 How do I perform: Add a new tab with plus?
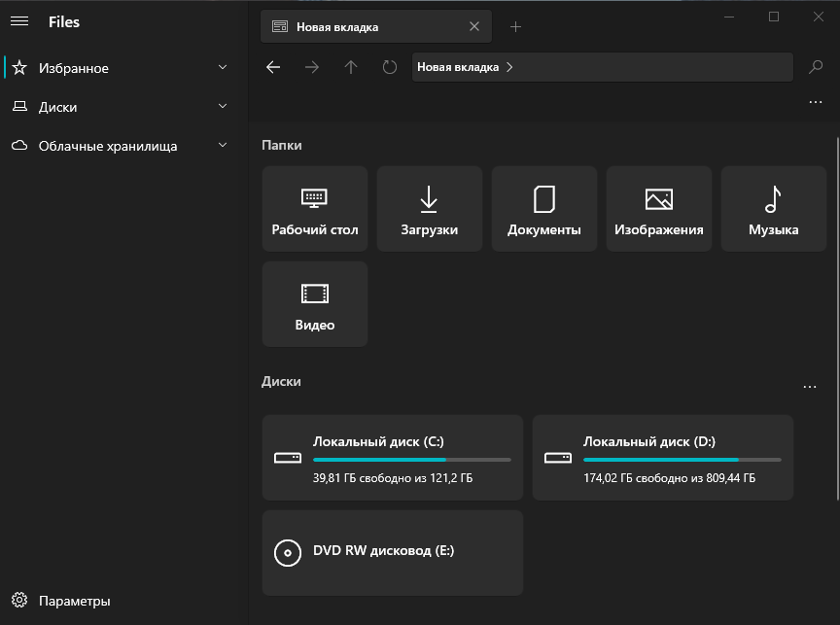(x=515, y=27)
